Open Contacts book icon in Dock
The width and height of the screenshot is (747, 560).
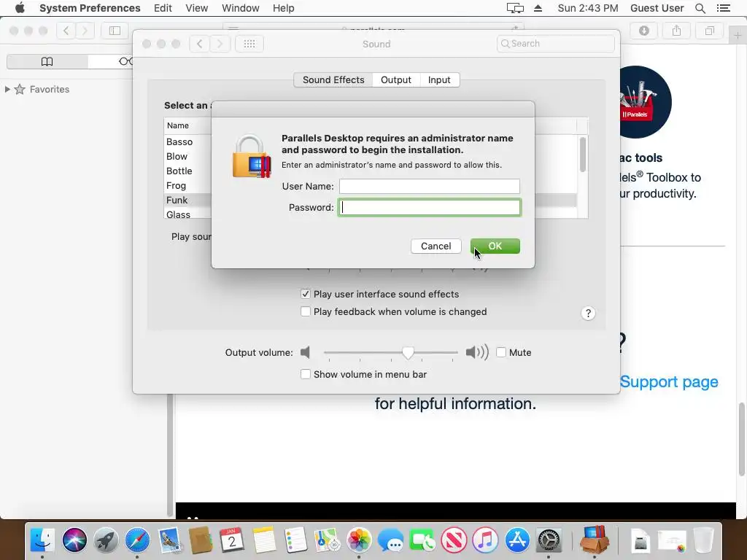(201, 540)
